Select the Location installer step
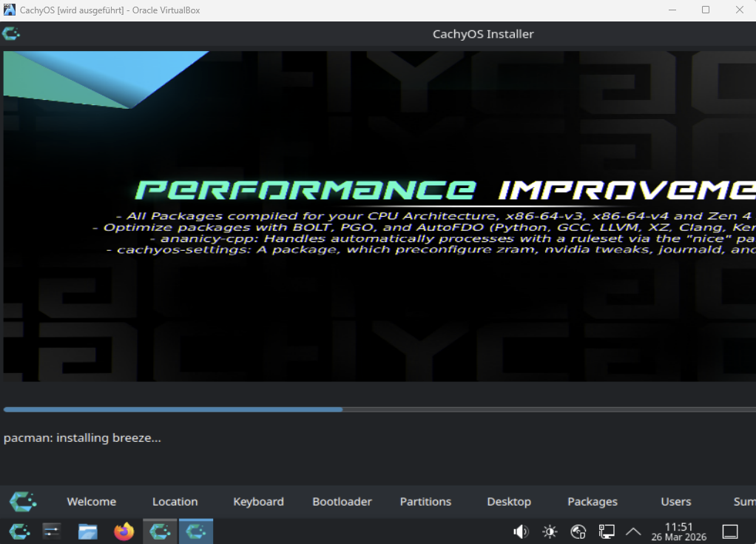 (x=175, y=502)
